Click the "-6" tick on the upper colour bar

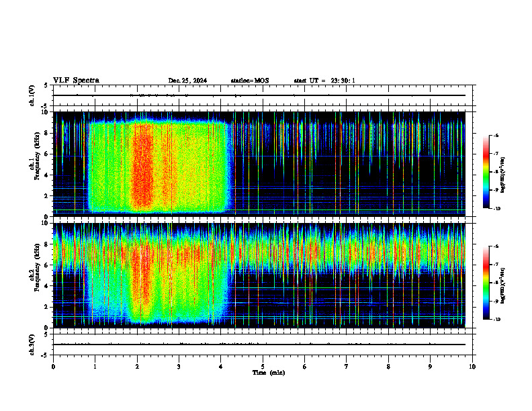coord(496,136)
